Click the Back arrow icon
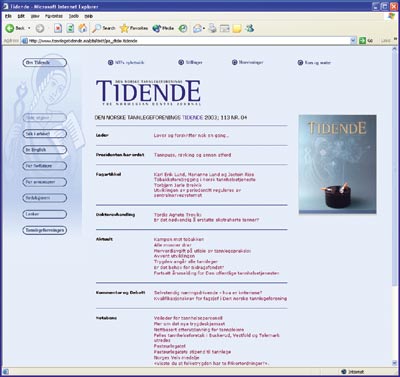The height and width of the screenshot is (377, 400). [x=9, y=28]
